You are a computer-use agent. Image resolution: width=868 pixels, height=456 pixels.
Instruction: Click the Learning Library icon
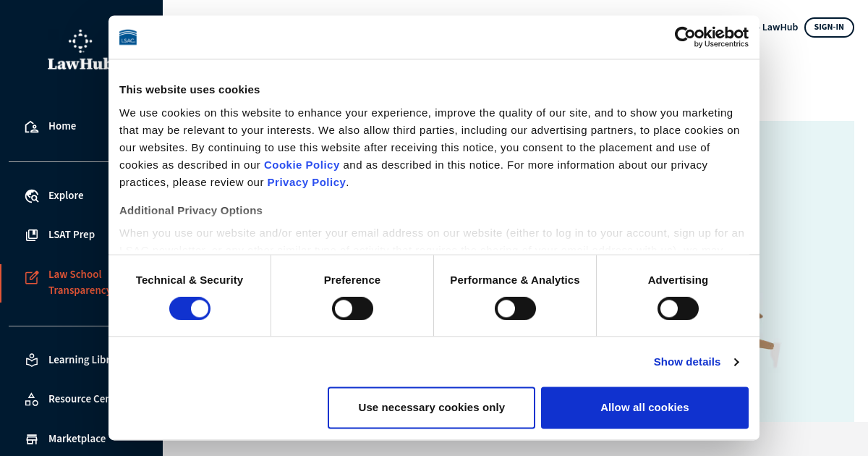tap(31, 360)
